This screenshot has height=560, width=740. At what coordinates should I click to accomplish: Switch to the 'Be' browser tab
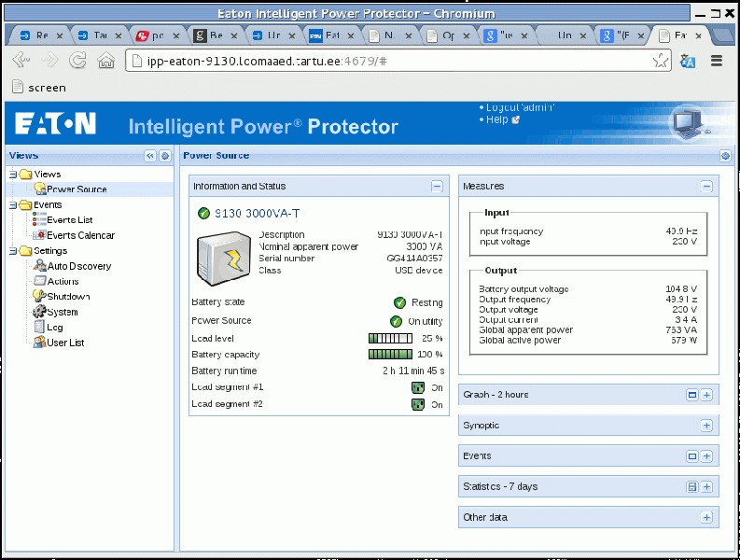click(216, 35)
